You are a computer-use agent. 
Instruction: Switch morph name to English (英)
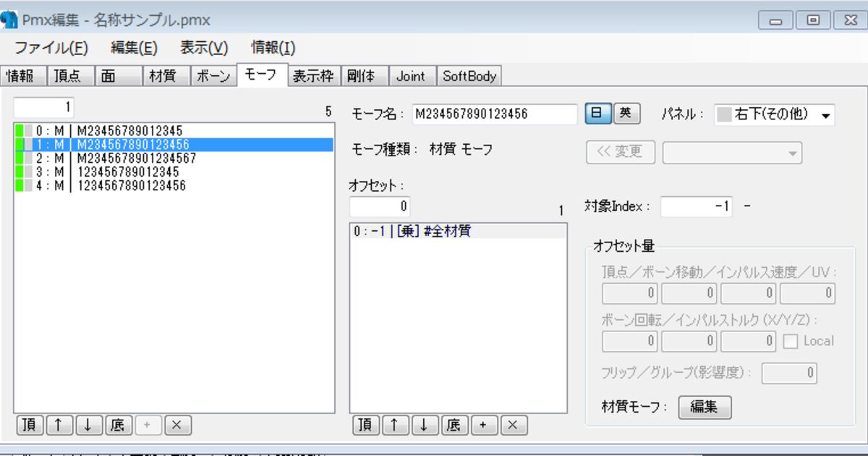pos(626,114)
